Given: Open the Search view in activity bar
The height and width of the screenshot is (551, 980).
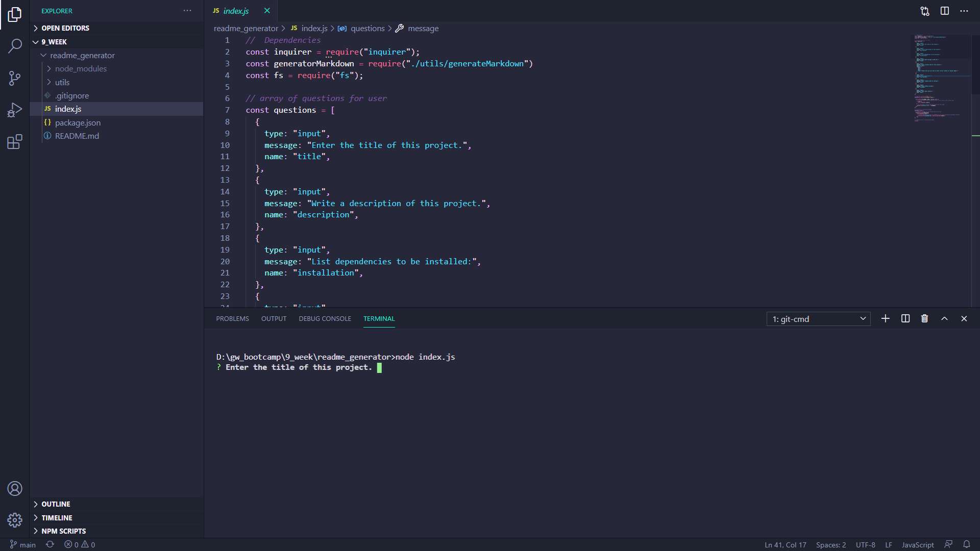Looking at the screenshot, I should (x=15, y=46).
